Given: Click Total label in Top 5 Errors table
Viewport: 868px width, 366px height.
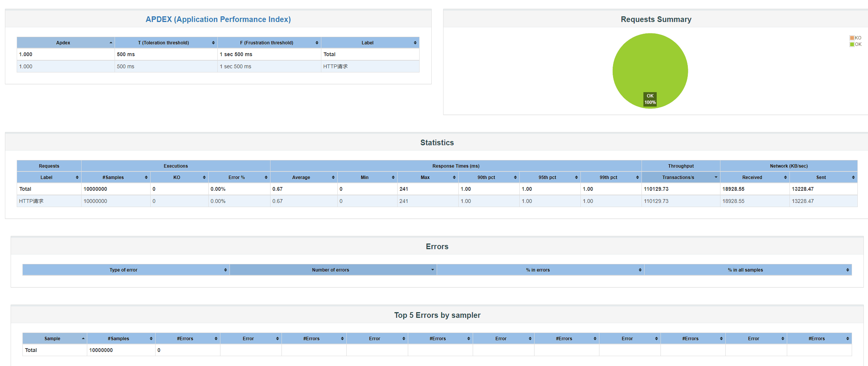Looking at the screenshot, I should [x=31, y=350].
